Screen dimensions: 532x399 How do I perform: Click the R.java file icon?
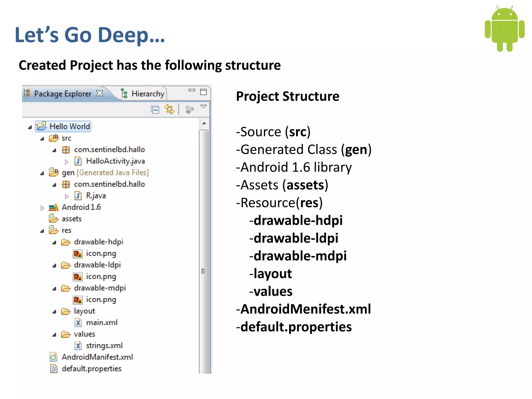[78, 196]
